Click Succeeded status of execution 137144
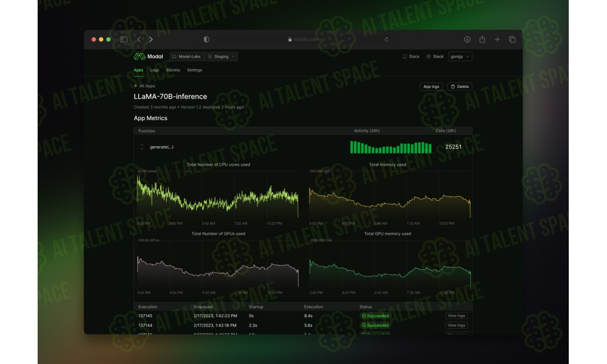The image size is (607, 364). tap(375, 325)
